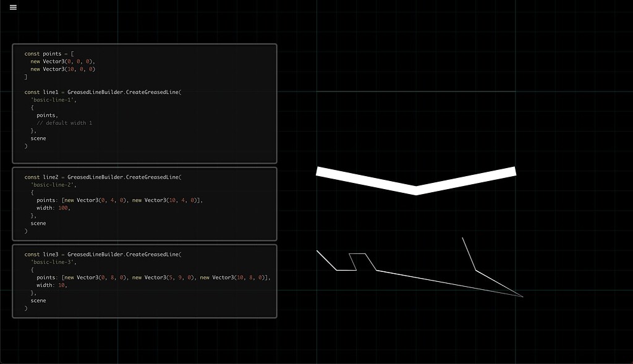Click the third code panel for line3
The height and width of the screenshot is (364, 633).
click(144, 281)
